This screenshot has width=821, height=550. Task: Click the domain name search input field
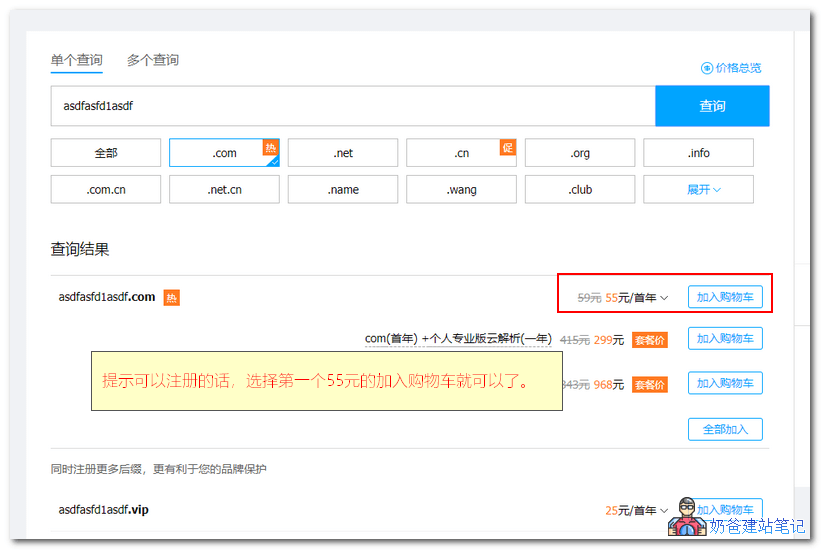(352, 106)
